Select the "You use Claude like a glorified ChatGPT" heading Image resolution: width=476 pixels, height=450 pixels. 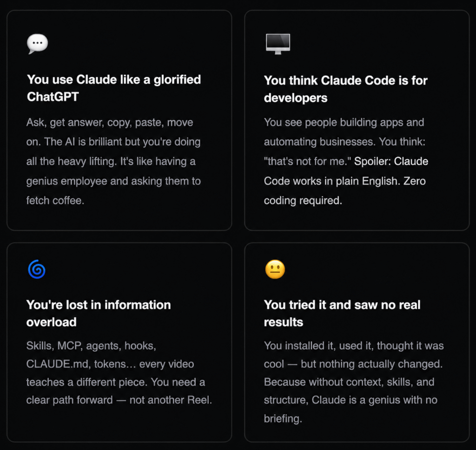point(114,88)
